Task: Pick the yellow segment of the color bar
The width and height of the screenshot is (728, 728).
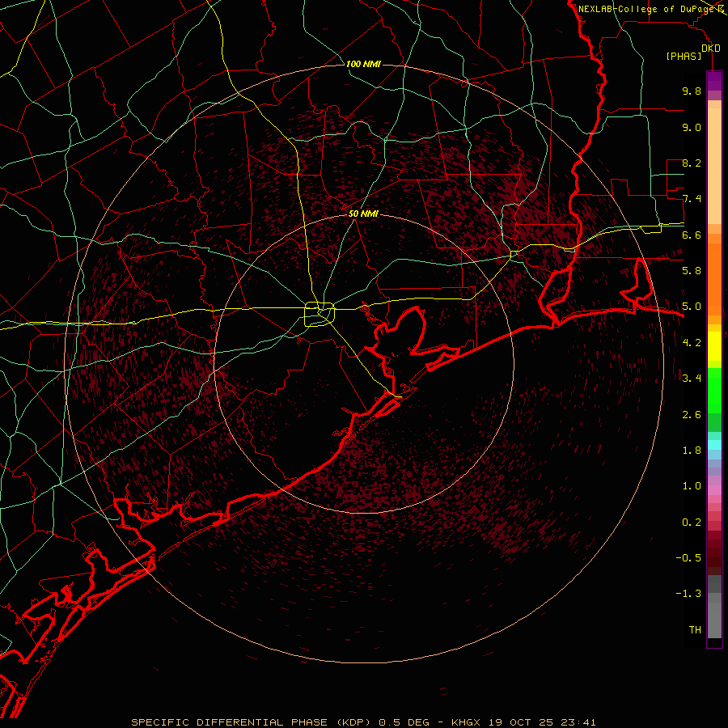Action: point(714,346)
